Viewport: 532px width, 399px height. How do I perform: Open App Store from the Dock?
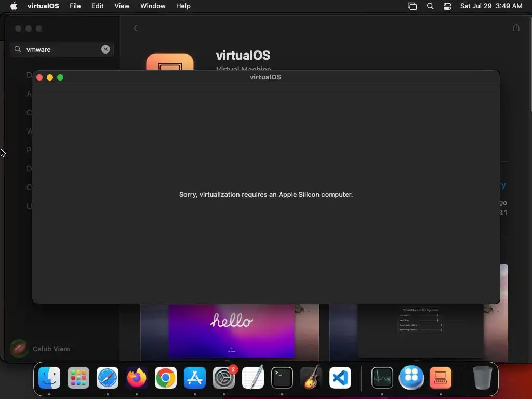[195, 378]
